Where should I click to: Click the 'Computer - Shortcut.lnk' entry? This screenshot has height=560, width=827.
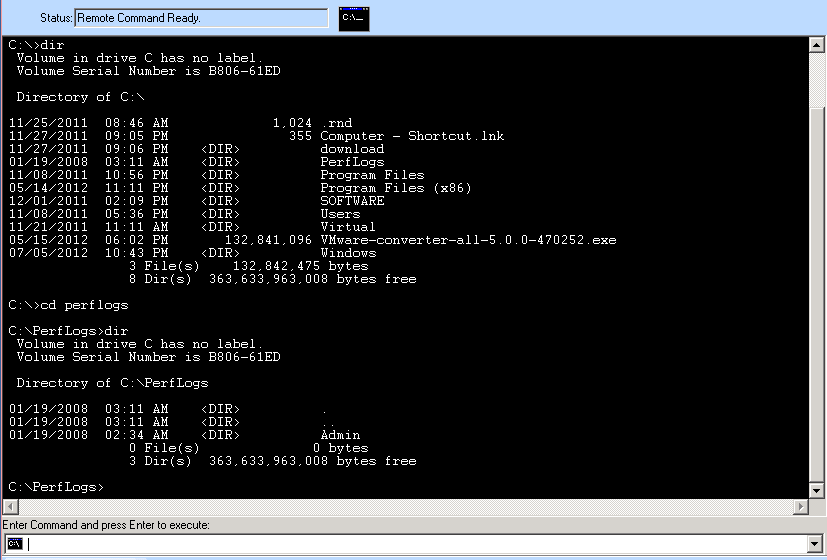(412, 136)
